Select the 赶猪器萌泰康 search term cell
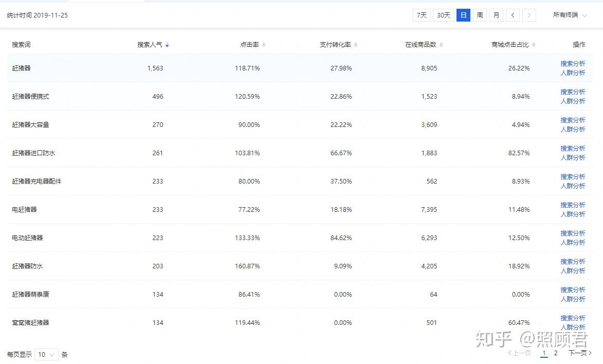The width and height of the screenshot is (603, 364). [30, 295]
